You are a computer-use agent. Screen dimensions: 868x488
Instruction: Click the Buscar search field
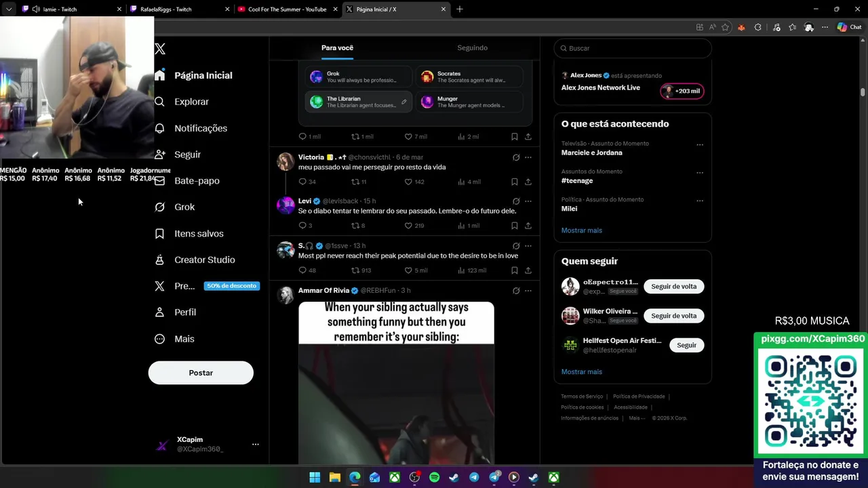pos(632,48)
